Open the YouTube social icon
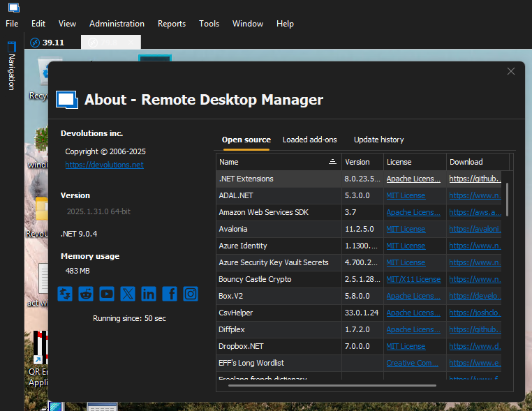This screenshot has height=411, width=532. [107, 294]
